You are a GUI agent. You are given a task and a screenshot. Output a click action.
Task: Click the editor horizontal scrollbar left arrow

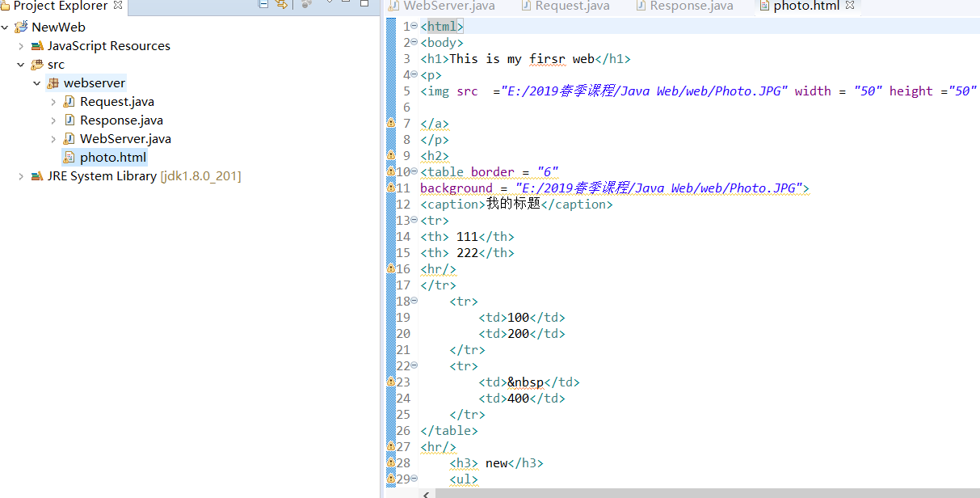[x=425, y=492]
